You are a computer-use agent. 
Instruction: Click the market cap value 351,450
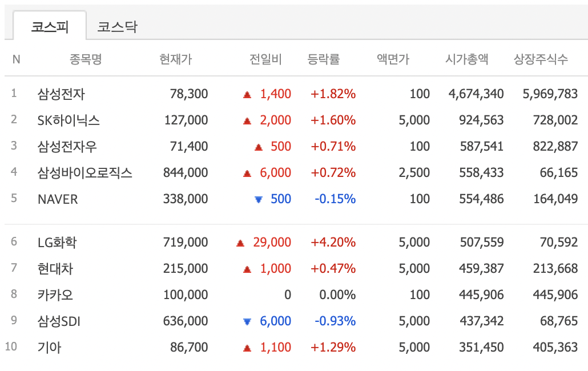pyautogui.click(x=481, y=347)
